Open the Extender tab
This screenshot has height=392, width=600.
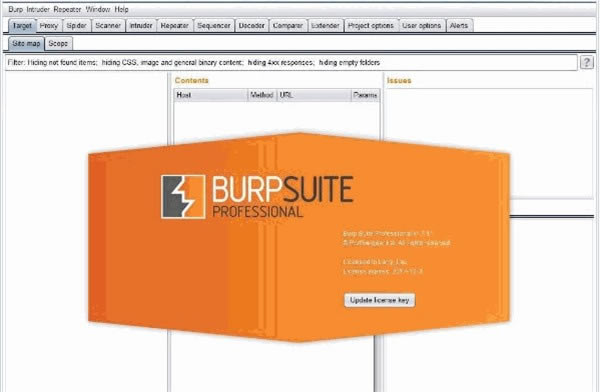pos(325,26)
